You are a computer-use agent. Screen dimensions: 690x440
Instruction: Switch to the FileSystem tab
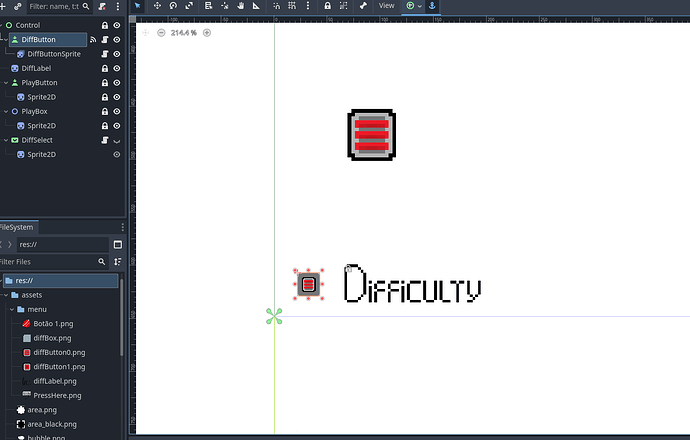pyautogui.click(x=17, y=227)
